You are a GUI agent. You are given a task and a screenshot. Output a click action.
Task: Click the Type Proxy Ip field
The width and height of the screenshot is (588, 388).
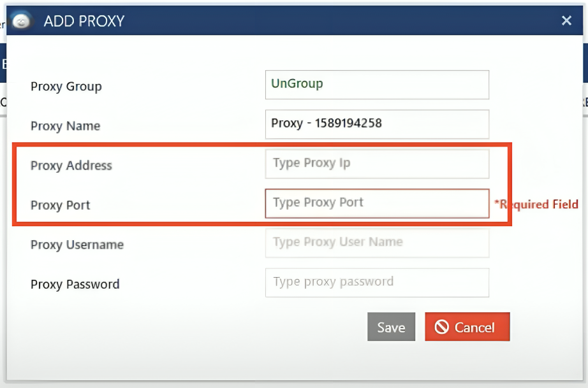point(377,164)
